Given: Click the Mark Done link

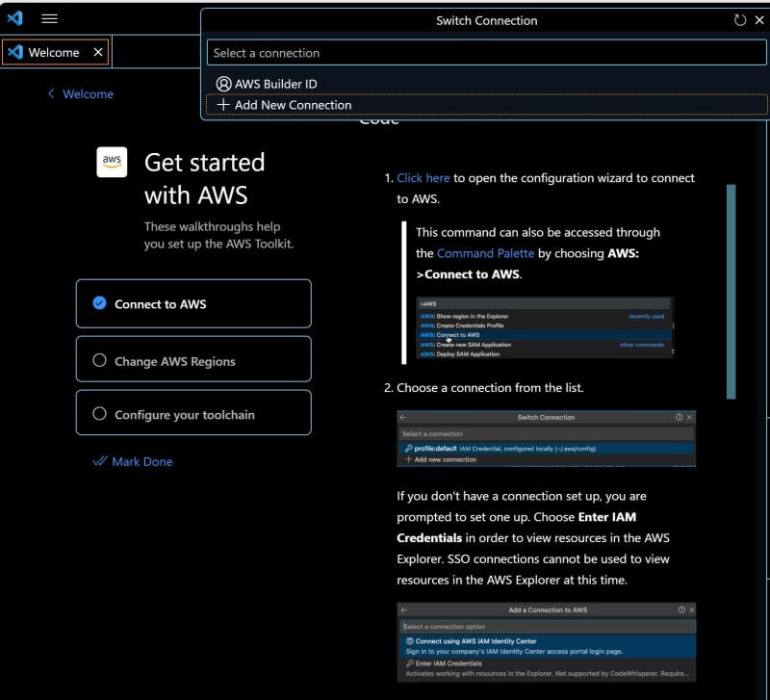Looking at the screenshot, I should click(x=133, y=461).
